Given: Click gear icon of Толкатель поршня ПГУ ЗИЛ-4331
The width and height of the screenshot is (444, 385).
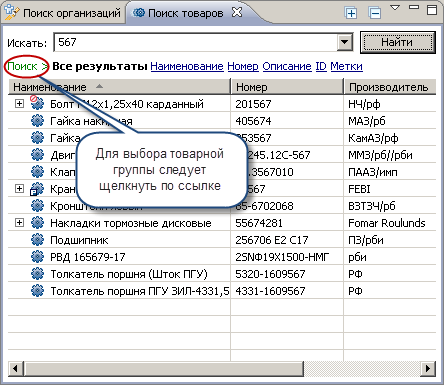Looking at the screenshot, I should coord(37,291).
